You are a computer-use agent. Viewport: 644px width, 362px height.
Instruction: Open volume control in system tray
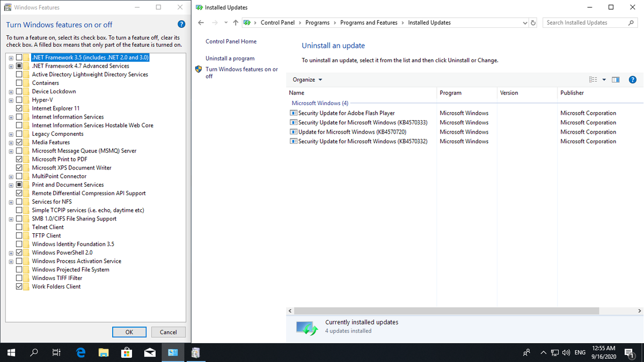click(x=566, y=352)
